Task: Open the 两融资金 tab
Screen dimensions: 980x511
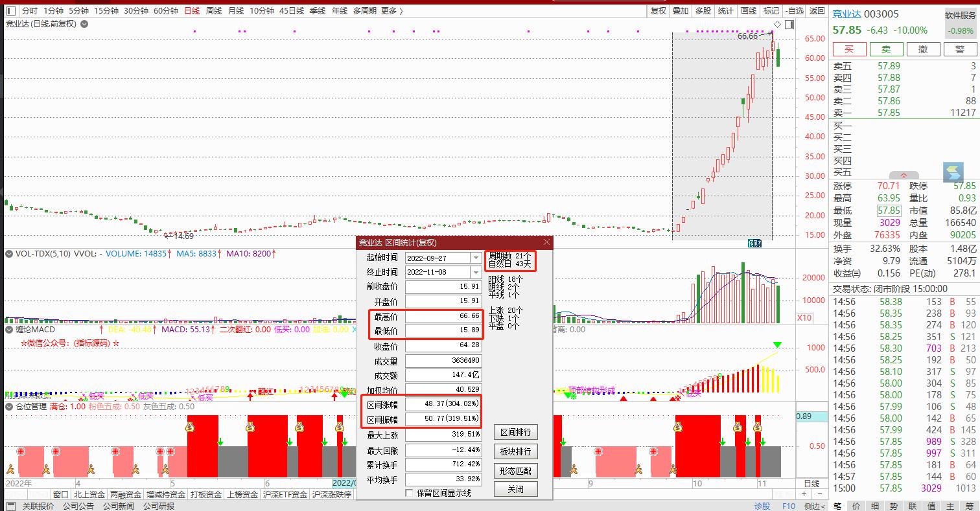Action: [126, 495]
